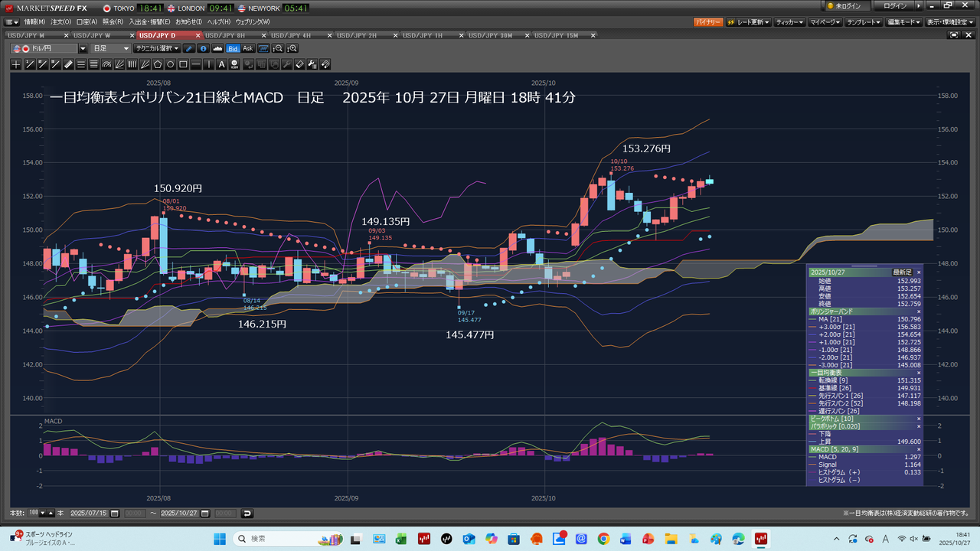Image resolution: width=980 pixels, height=551 pixels.
Task: Select the crosshair cursor drawing tool
Action: click(x=16, y=64)
